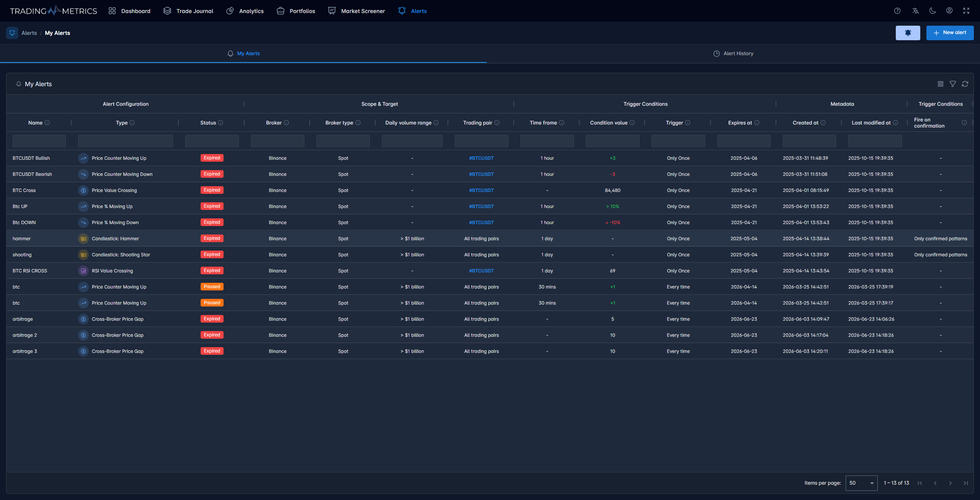This screenshot has height=500, width=980.
Task: Click the Trading pair filter field
Action: [481, 141]
